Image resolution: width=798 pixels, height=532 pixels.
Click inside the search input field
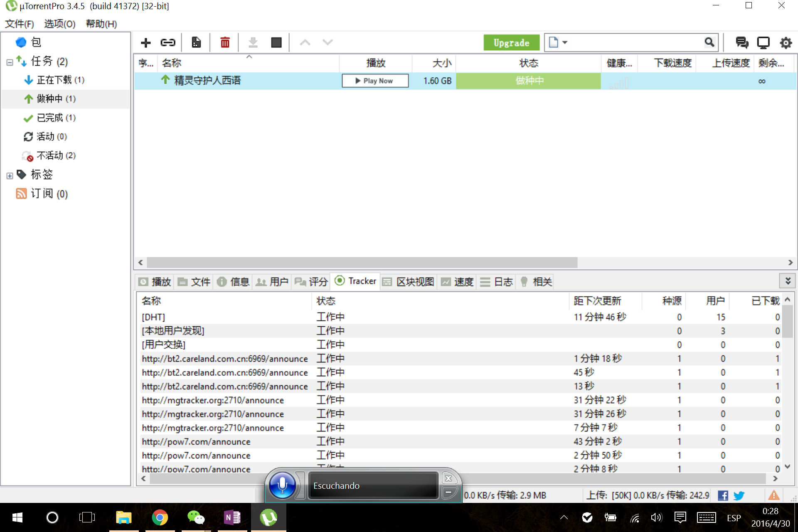click(636, 42)
